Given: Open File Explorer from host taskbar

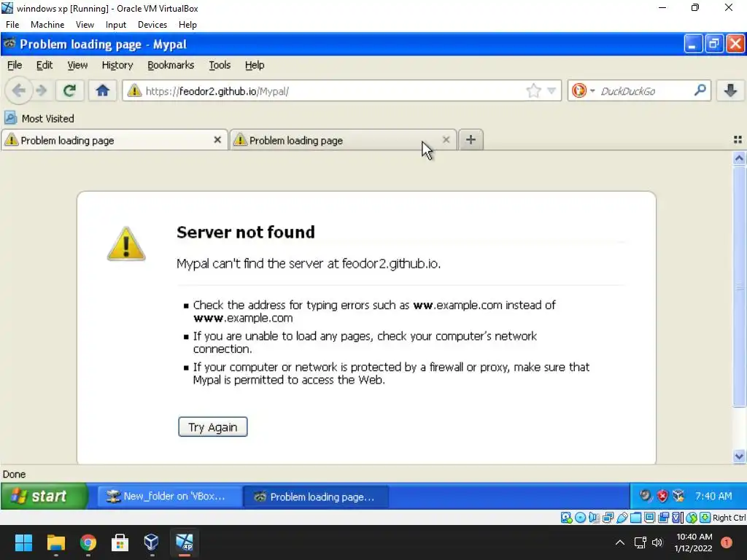Looking at the screenshot, I should 55,542.
